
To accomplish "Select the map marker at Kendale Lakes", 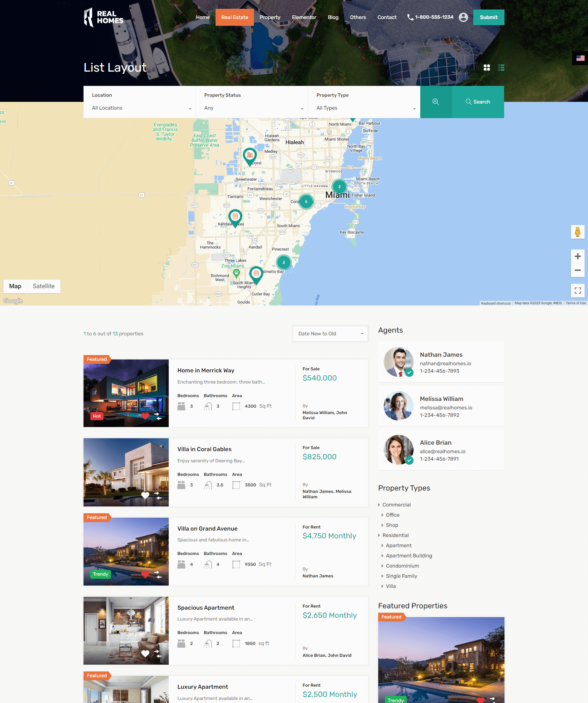I will tap(235, 218).
